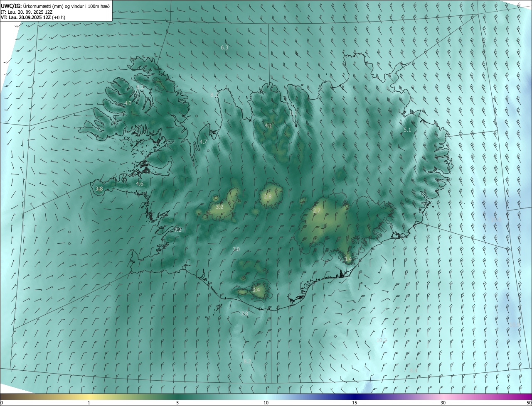Click the 2.7 value on Vatnajökull glacier

317,211
